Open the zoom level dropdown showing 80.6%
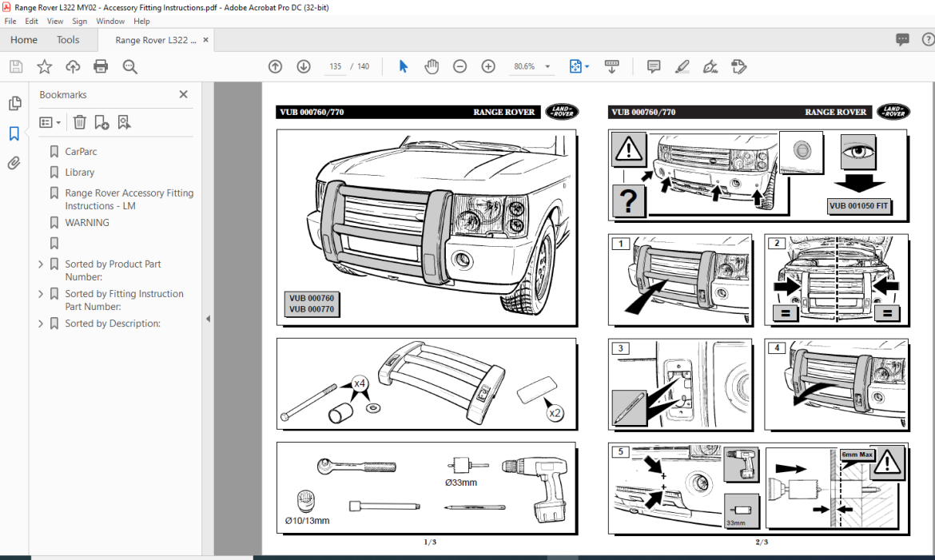The height and width of the screenshot is (560, 935). click(547, 66)
